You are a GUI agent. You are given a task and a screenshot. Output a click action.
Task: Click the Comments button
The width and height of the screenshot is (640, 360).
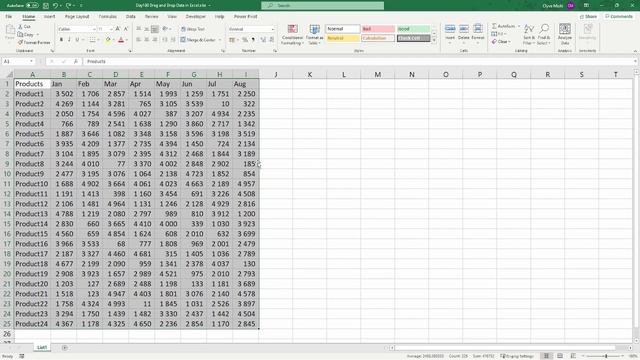(x=619, y=17)
